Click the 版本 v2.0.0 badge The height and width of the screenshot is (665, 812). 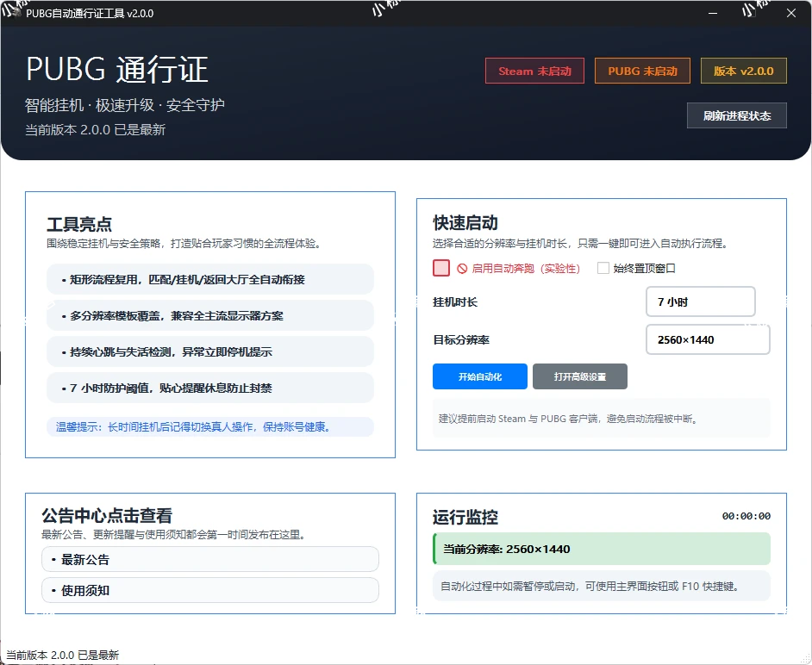(x=743, y=71)
